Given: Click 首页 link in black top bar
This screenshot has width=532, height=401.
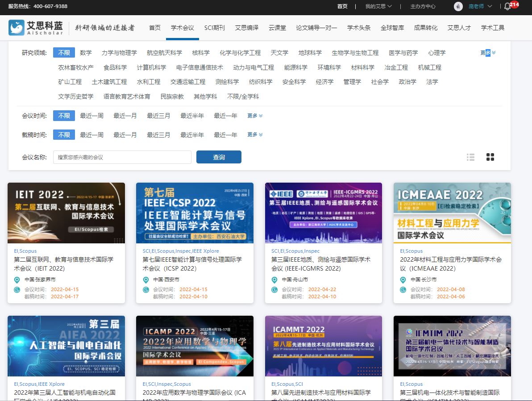Looking at the screenshot, I should click(x=342, y=6).
